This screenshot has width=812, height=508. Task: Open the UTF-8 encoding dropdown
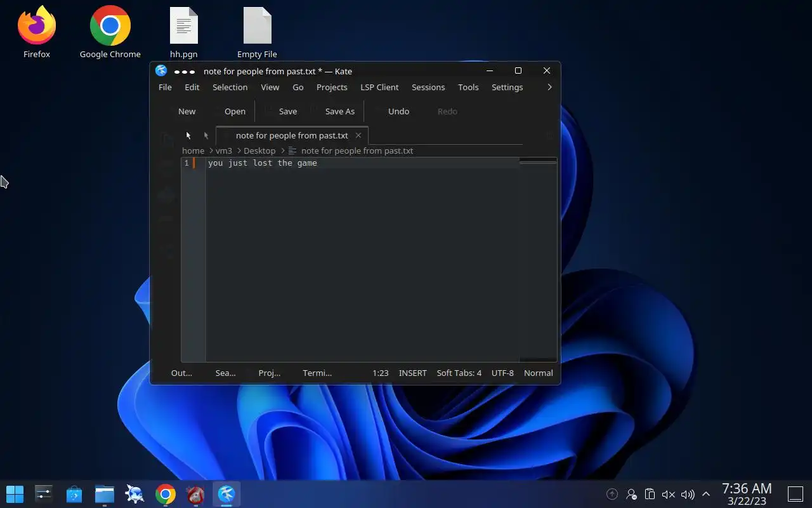point(502,373)
